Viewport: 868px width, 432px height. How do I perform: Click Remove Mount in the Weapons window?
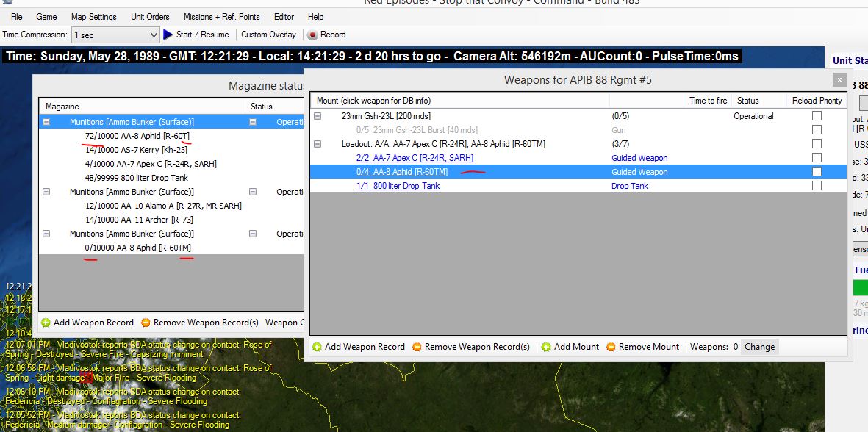tap(642, 347)
